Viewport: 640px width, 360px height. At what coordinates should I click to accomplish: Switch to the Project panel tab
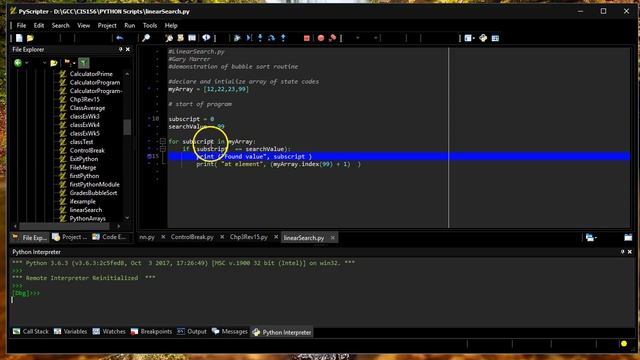coord(70,237)
